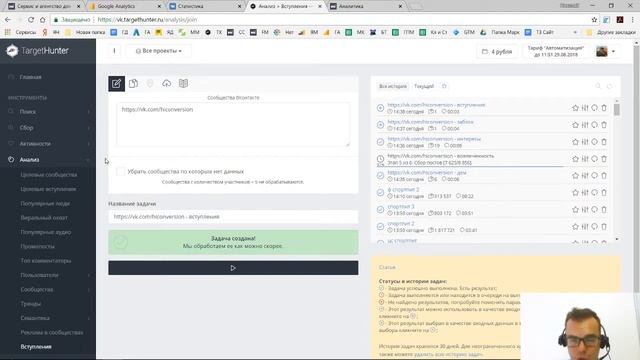The image size is (640, 360).
Task: Open parameters of 'спортпит 3' task
Action: (x=585, y=210)
